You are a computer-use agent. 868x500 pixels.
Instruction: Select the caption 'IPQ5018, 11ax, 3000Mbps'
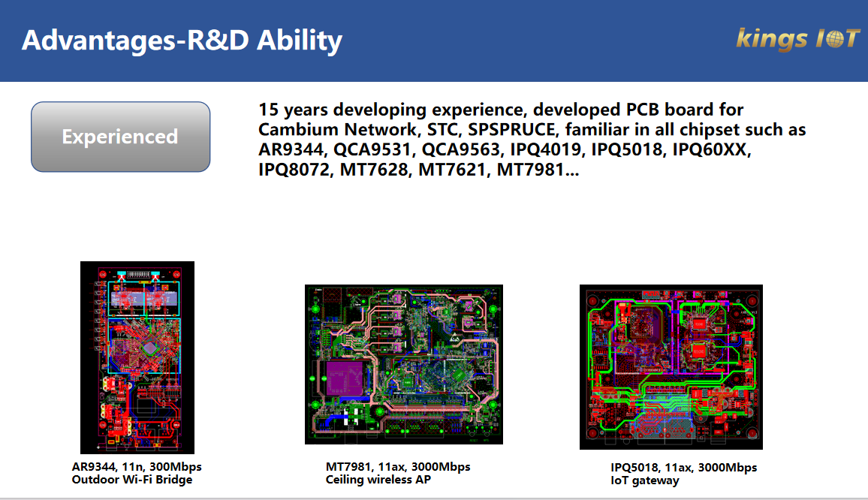pos(683,467)
